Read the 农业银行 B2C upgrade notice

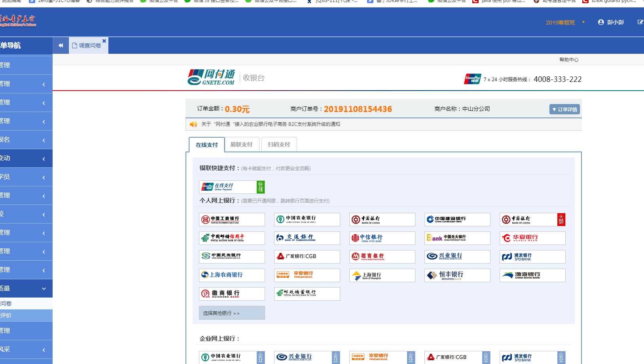(x=271, y=124)
